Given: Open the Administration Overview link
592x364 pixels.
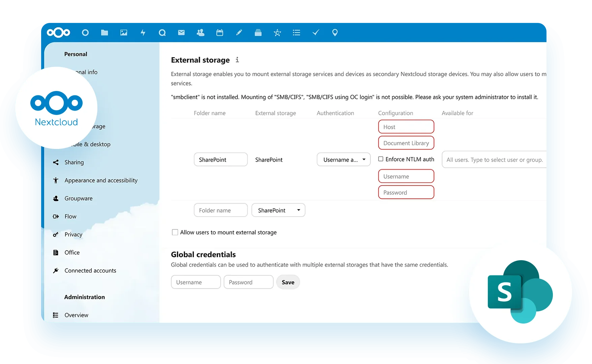Looking at the screenshot, I should pos(76,315).
